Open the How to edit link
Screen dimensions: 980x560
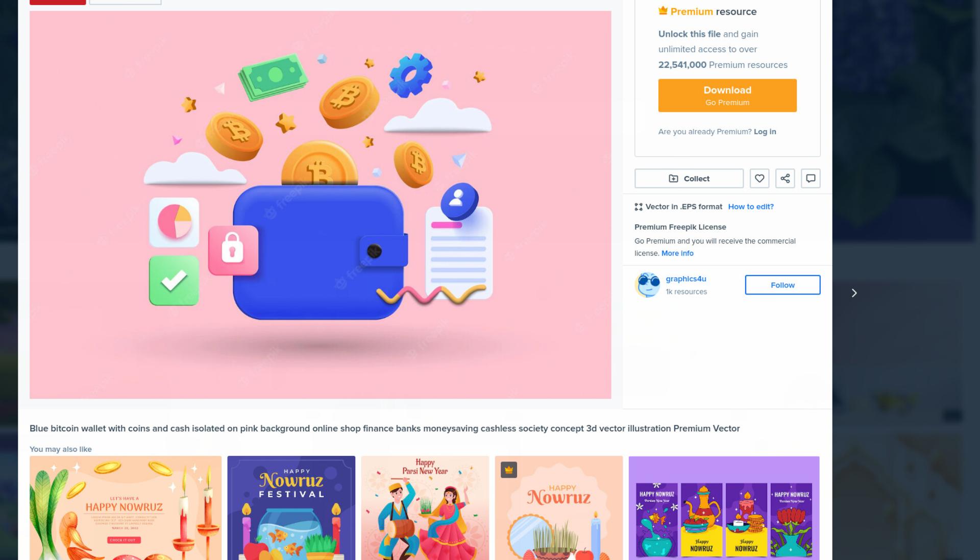[x=751, y=207]
